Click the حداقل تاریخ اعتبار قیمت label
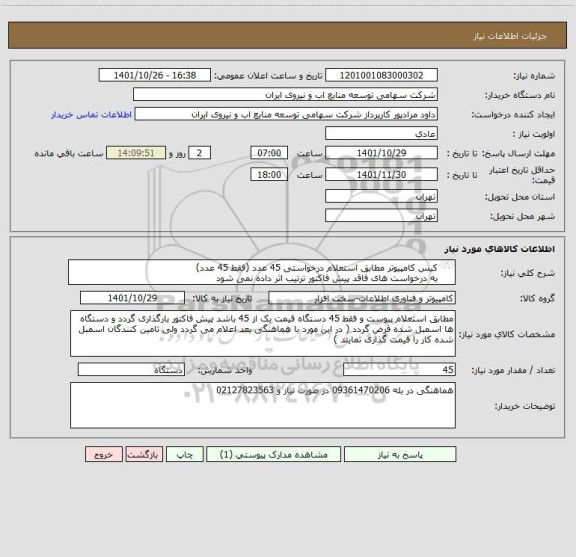Screen dimensions: 576x557 pos(522,175)
